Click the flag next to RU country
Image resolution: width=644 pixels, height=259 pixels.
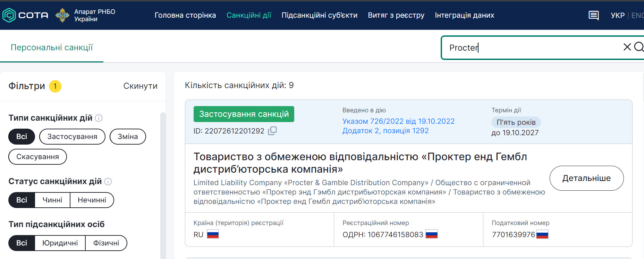213,234
